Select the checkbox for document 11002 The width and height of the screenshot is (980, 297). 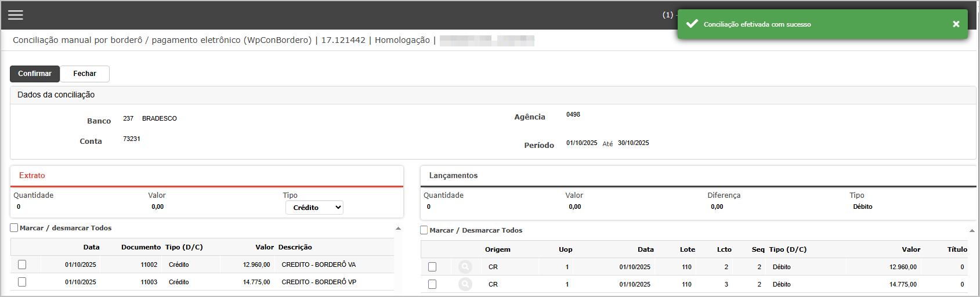coord(22,265)
